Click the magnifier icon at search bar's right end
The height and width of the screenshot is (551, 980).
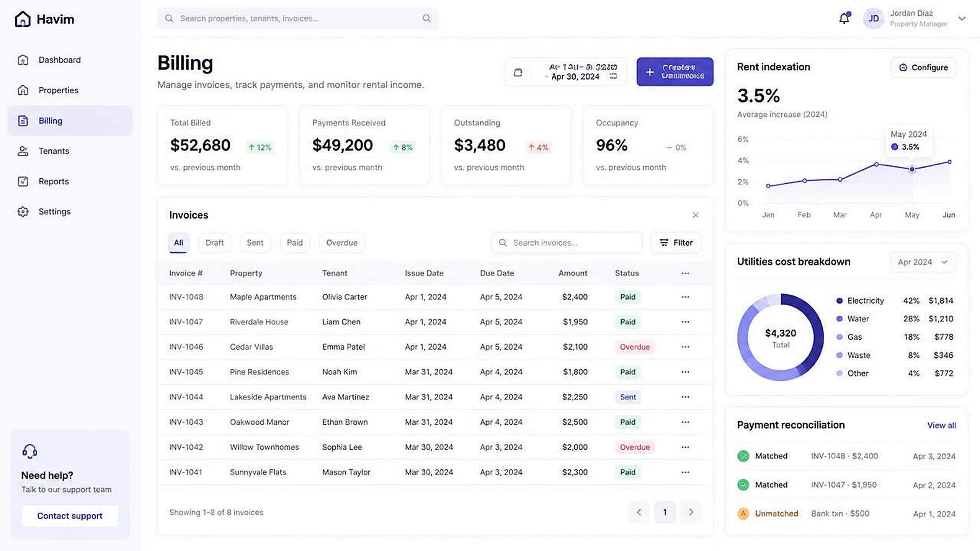tap(426, 18)
